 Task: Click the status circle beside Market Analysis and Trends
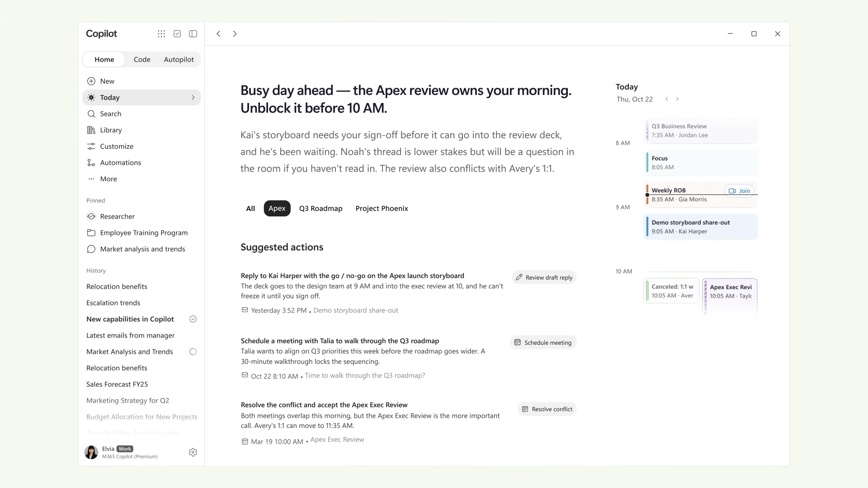click(x=193, y=352)
